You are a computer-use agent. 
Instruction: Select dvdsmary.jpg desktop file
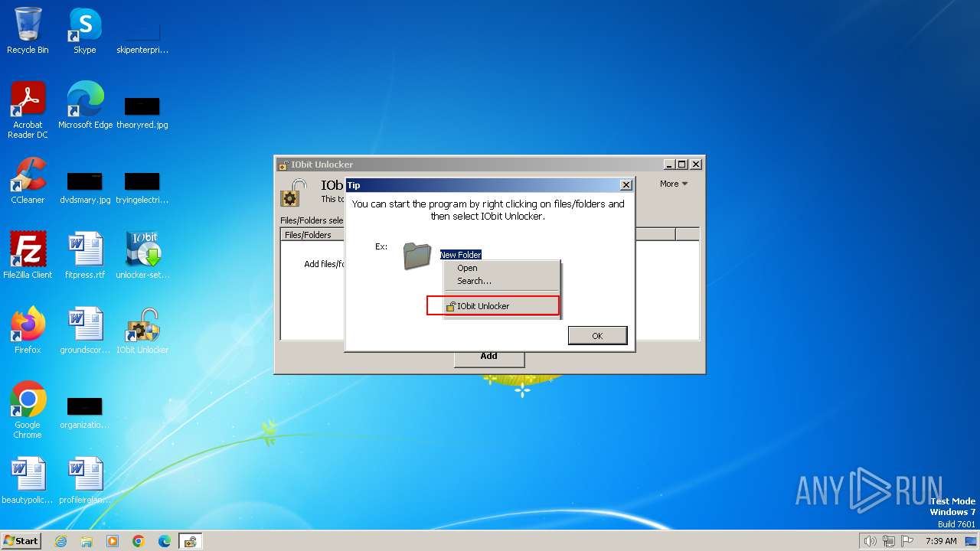[85, 186]
